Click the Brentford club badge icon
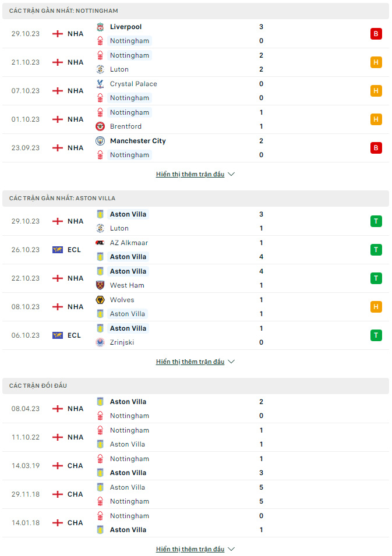 pyautogui.click(x=100, y=126)
